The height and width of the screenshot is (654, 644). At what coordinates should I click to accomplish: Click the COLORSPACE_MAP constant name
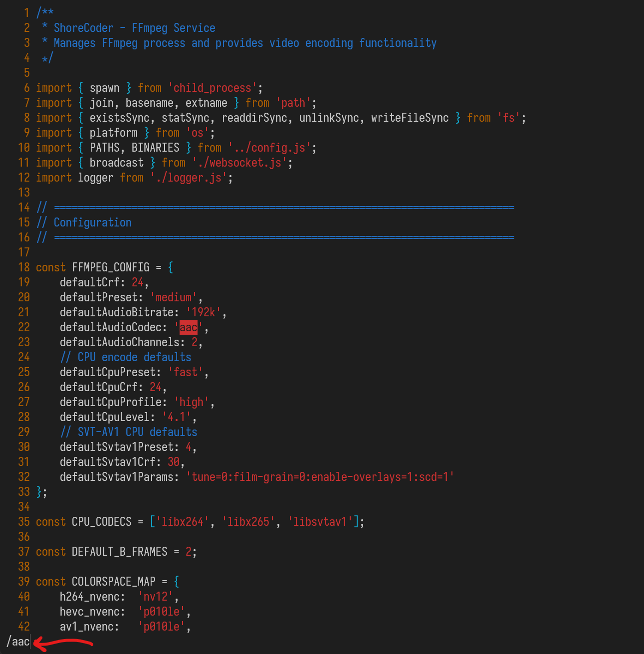pos(114,582)
